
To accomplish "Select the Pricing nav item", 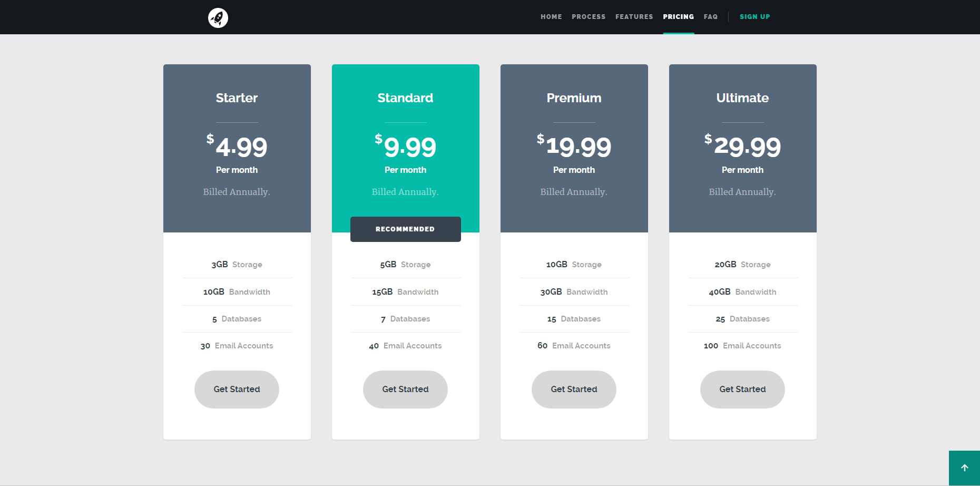I will point(678,17).
